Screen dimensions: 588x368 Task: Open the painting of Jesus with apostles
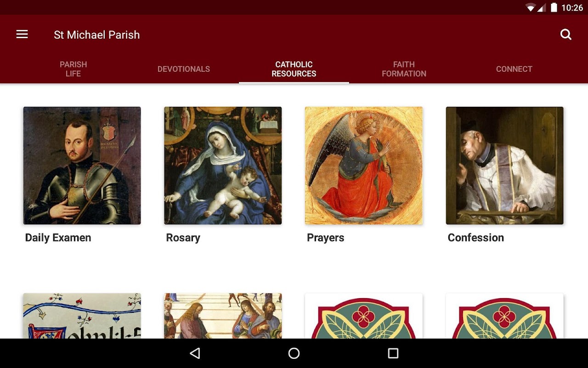tap(223, 316)
